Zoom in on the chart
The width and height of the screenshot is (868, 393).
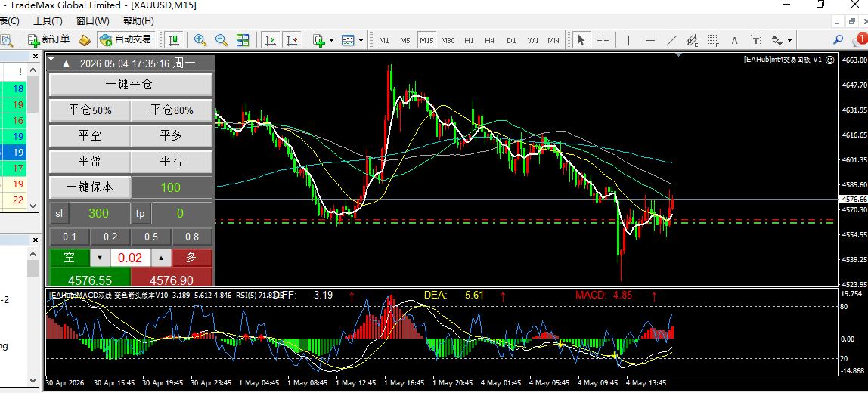click(200, 40)
